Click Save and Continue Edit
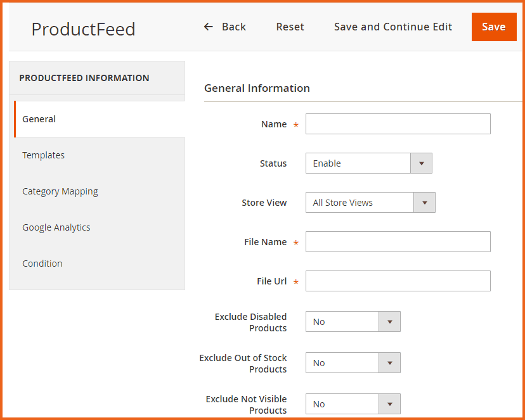The width and height of the screenshot is (525, 420). [393, 27]
